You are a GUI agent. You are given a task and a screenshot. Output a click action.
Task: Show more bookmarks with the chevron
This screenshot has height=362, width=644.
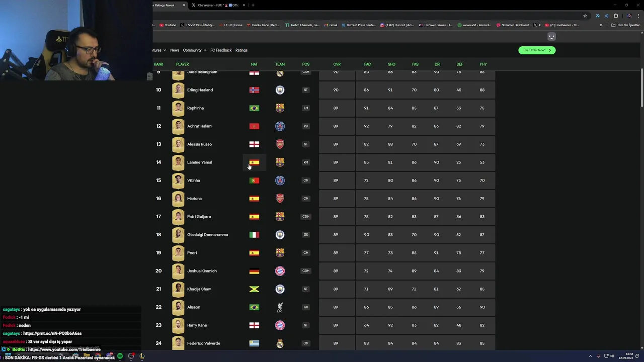pos(601,25)
